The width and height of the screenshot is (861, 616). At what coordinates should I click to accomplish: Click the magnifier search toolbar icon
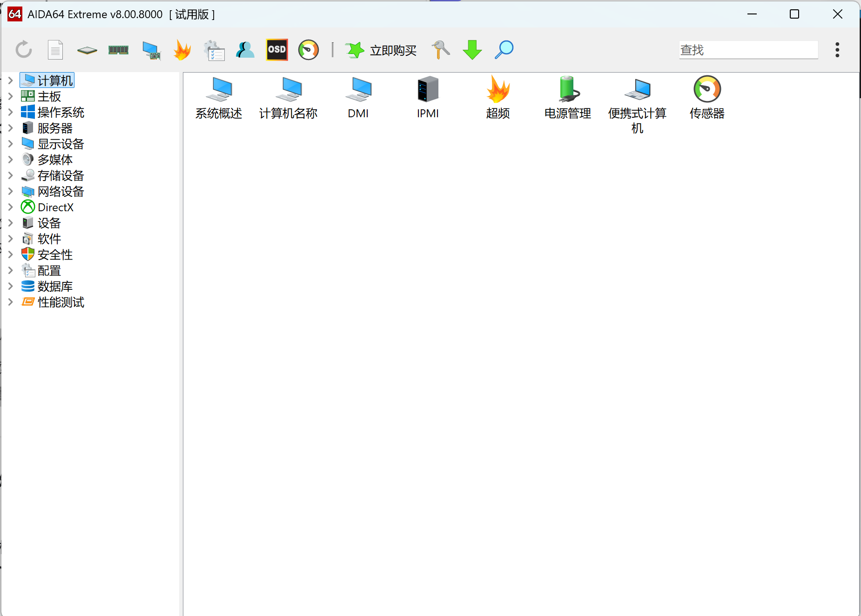[x=504, y=50]
